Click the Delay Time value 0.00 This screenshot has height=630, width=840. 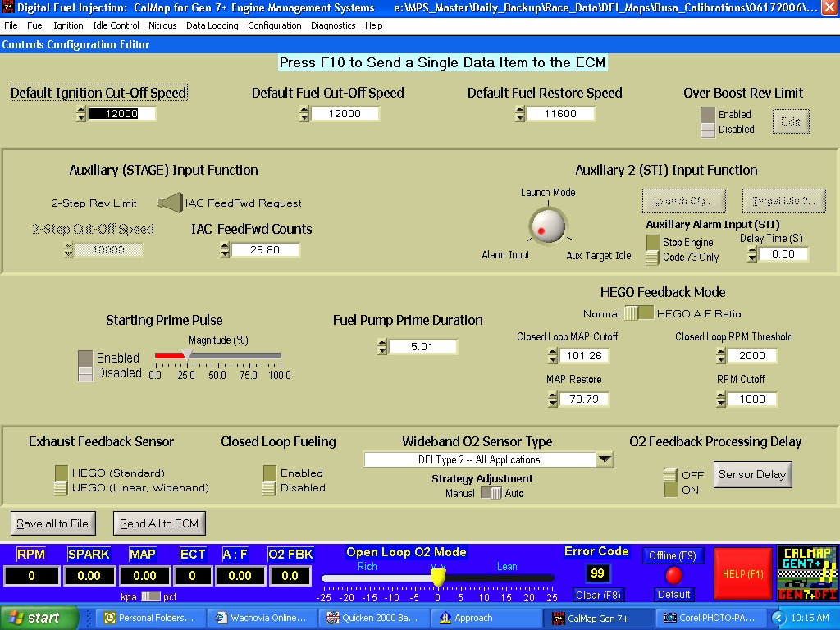[783, 254]
